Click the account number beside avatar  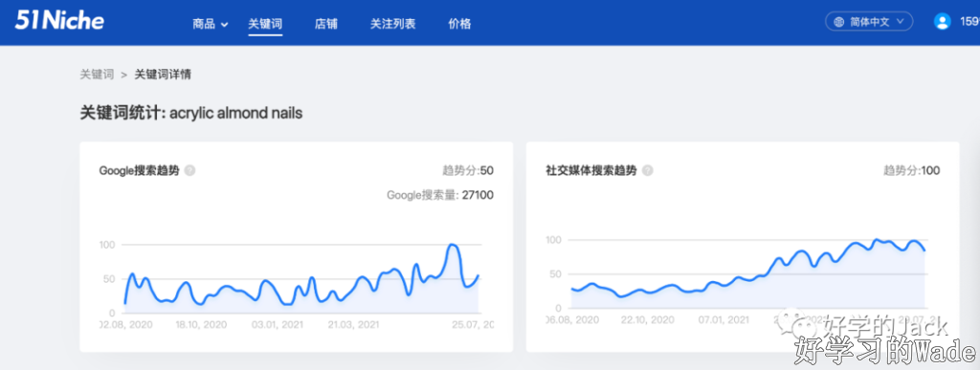[x=969, y=22]
